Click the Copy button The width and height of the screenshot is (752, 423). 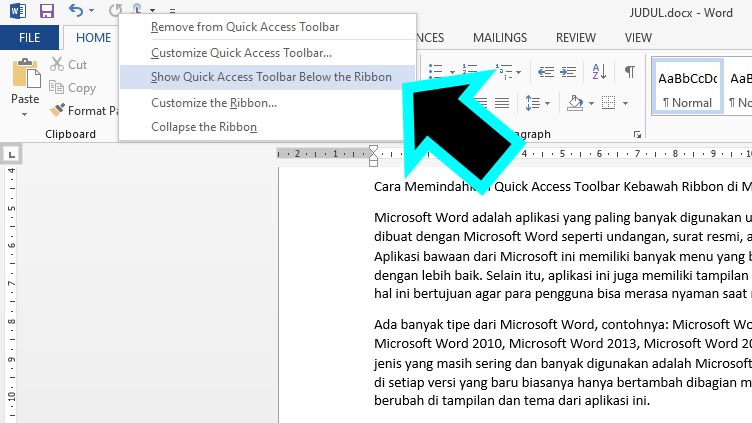point(72,88)
